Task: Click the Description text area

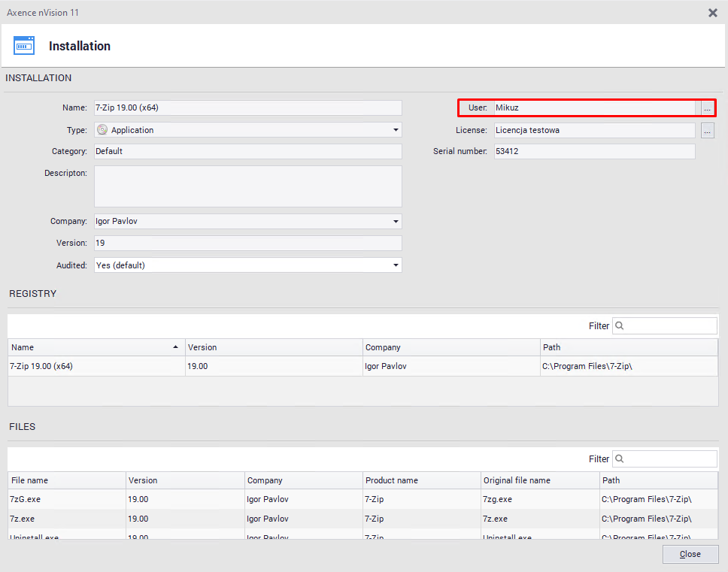Action: [x=247, y=186]
